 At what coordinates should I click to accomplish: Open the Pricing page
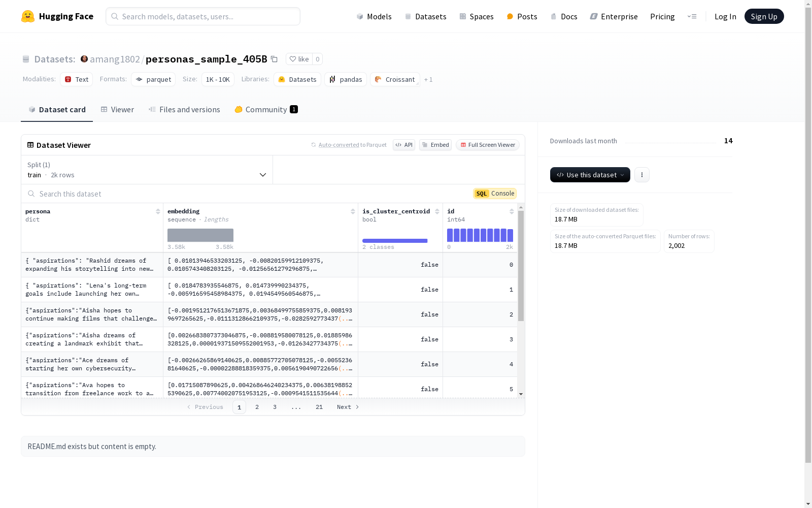click(662, 16)
